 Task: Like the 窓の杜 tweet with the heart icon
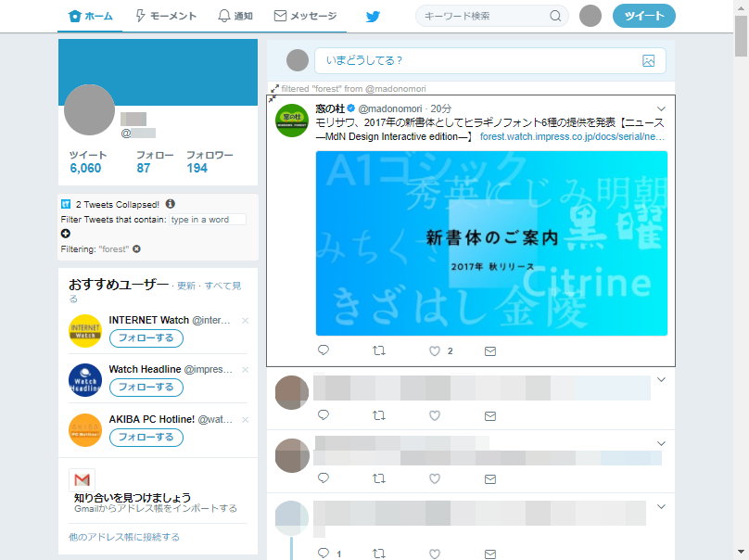[x=434, y=350]
